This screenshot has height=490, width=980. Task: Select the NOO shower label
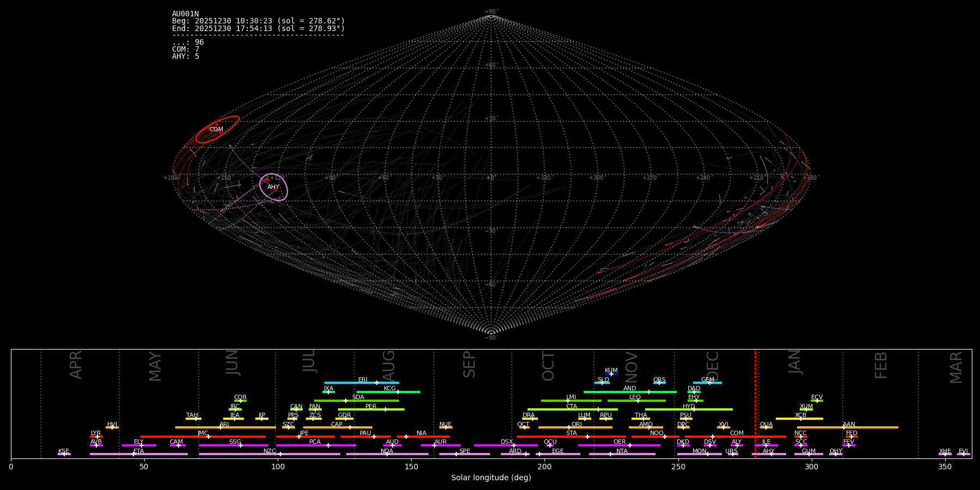coord(657,433)
